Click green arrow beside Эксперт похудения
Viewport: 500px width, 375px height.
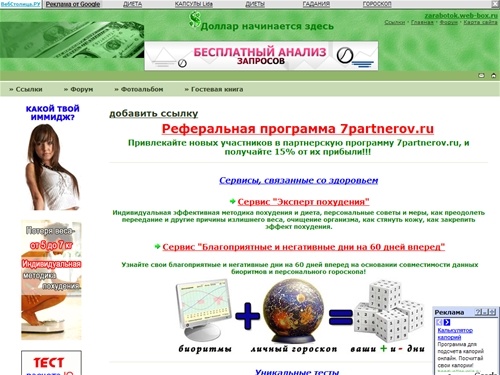pos(233,201)
